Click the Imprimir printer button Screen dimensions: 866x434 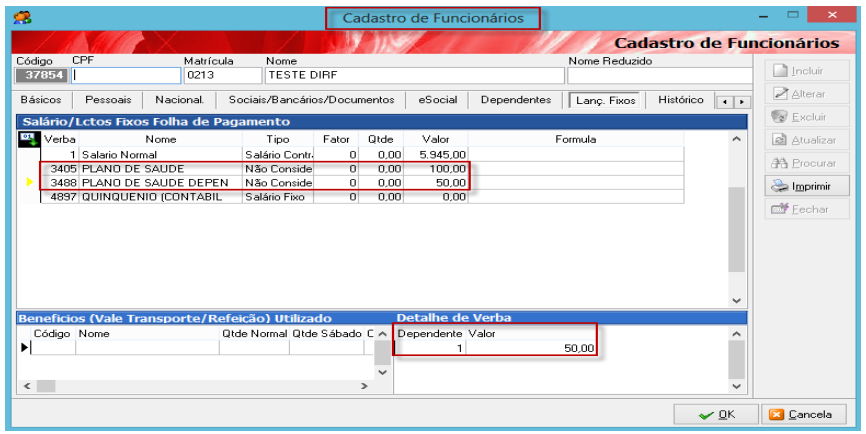point(800,186)
